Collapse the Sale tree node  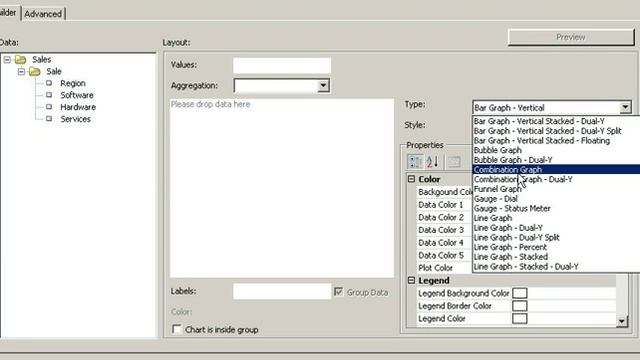click(21, 71)
